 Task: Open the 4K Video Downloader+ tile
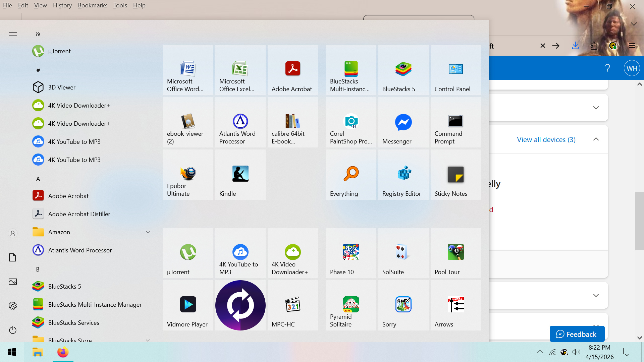(x=293, y=253)
